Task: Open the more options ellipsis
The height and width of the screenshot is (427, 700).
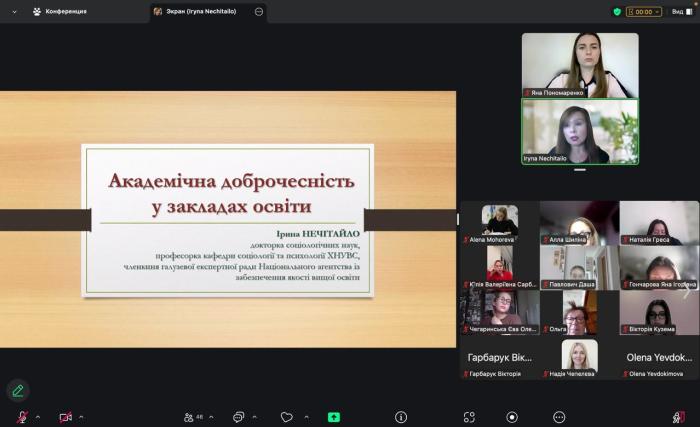Action: [x=559, y=417]
